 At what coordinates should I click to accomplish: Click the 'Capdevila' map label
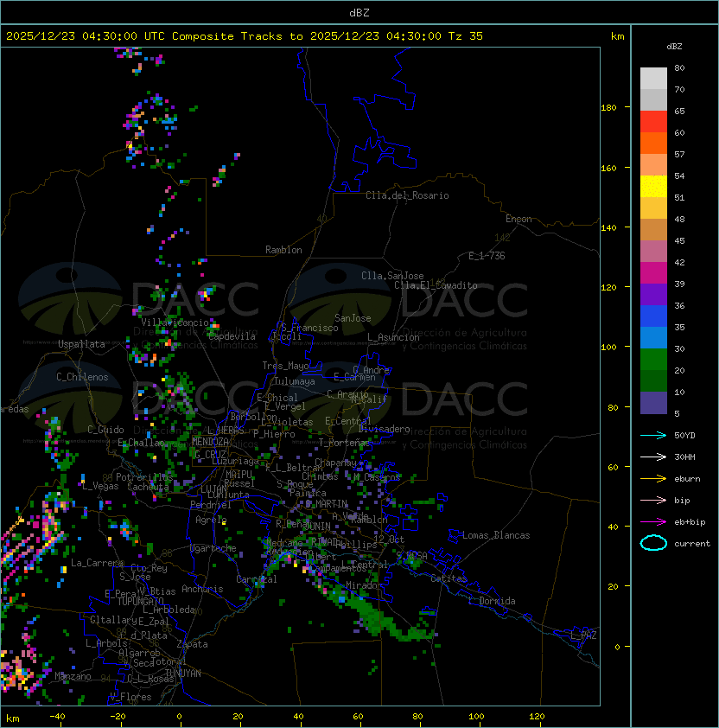[x=232, y=336]
